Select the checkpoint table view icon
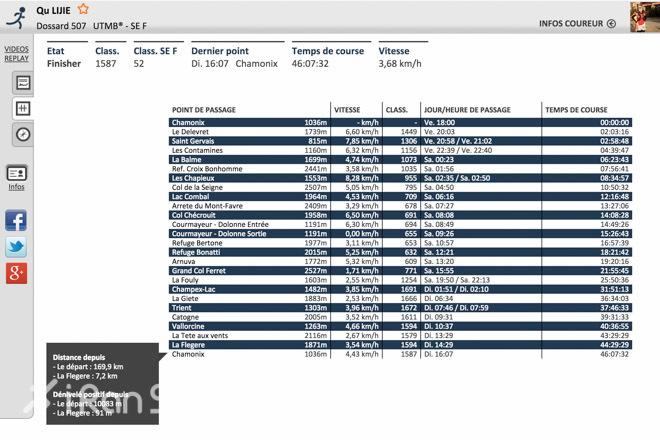This screenshot has width=660, height=440. point(23,108)
